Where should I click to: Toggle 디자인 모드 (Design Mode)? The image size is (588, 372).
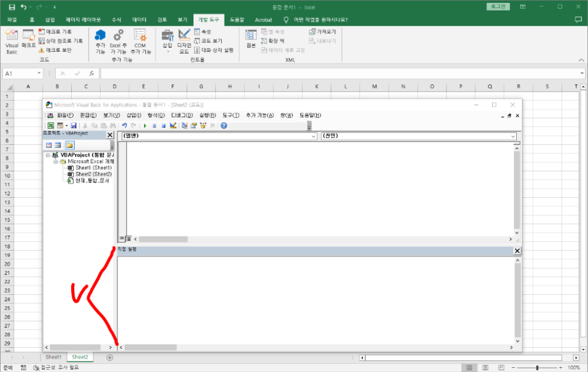click(x=184, y=41)
